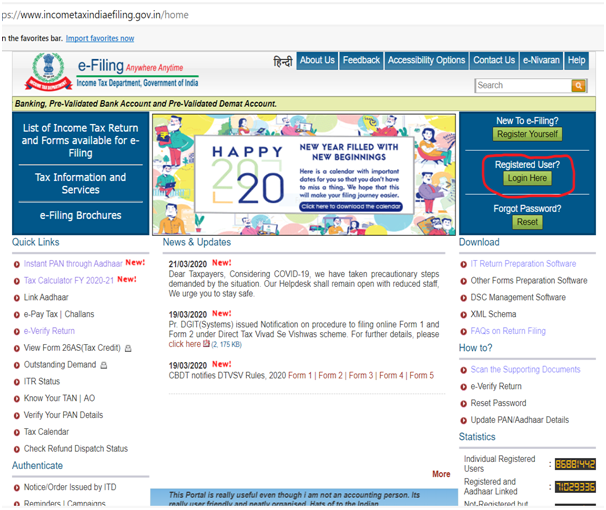
Task: Open Form 4 link in DTVSV news
Action: click(x=391, y=376)
